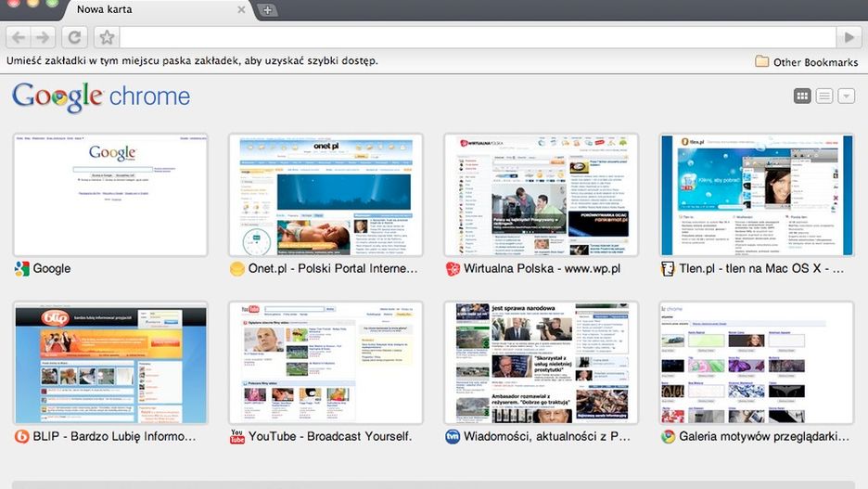Open the BLIP page thumbnail
868x489 pixels.
tap(110, 363)
